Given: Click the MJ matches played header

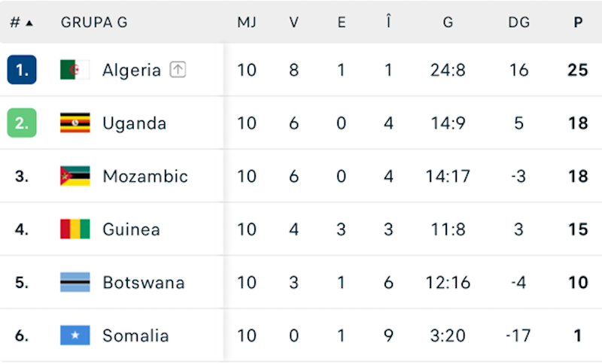Looking at the screenshot, I should [247, 23].
